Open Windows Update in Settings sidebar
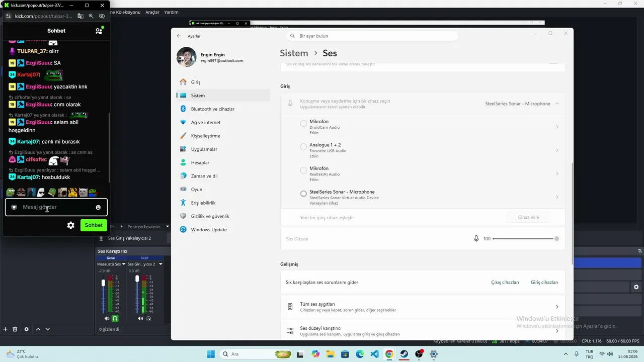Screen dimensions: 644x362 (x=223, y=230)
